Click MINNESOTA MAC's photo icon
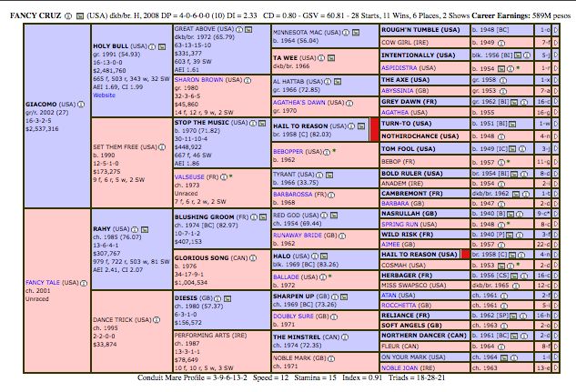The height and width of the screenshot is (392, 576). click(356, 33)
